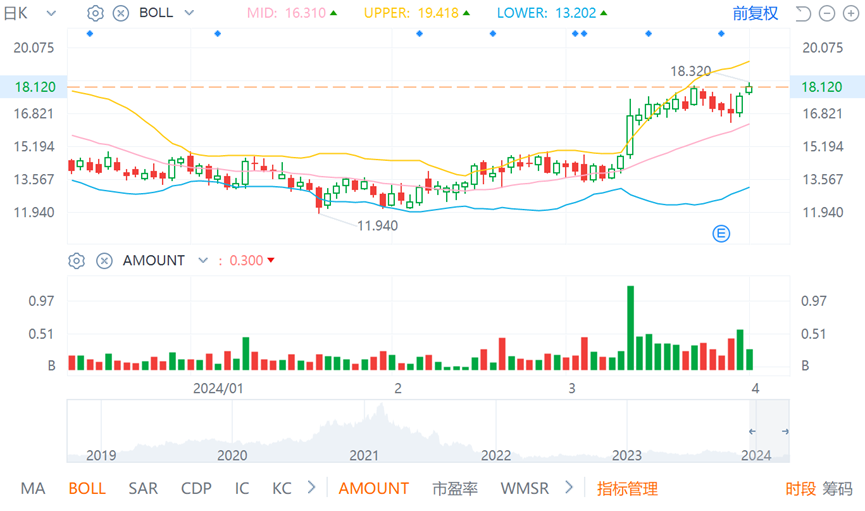
Task: Open BOLL indicator settings gear
Action: pos(95,13)
